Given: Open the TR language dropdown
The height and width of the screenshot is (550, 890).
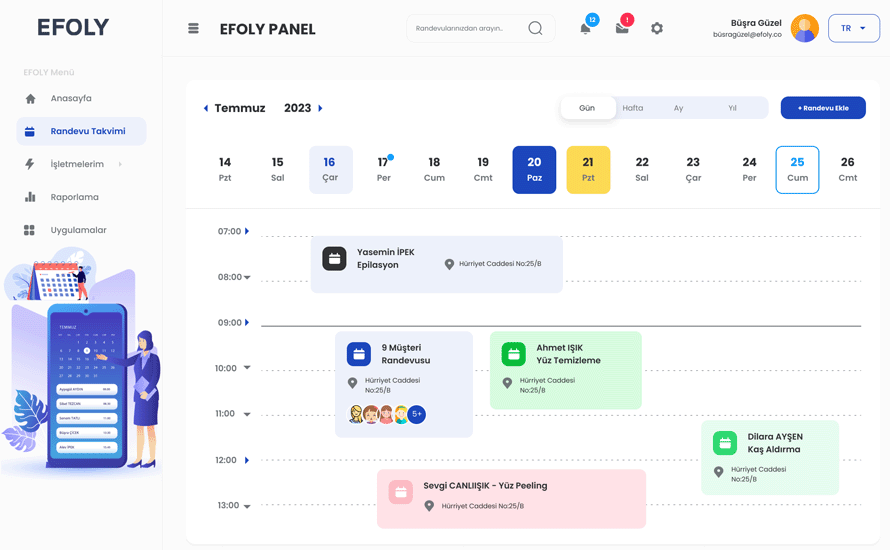Looking at the screenshot, I should pos(853,29).
